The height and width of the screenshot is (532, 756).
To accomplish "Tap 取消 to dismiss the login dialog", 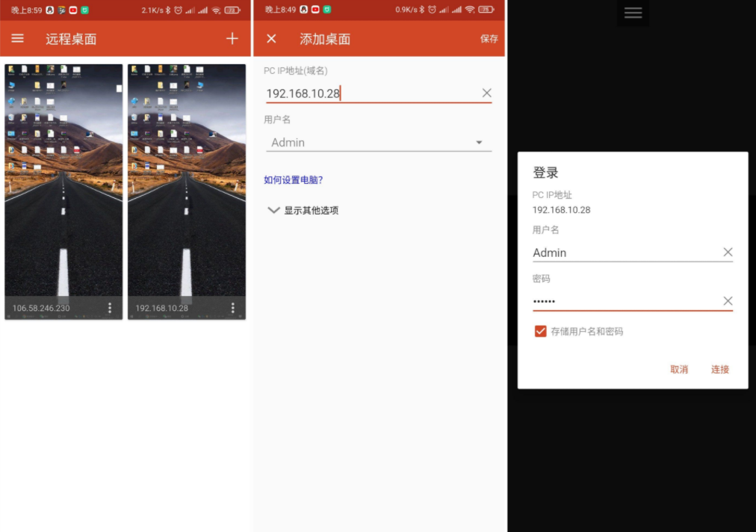I will click(678, 369).
